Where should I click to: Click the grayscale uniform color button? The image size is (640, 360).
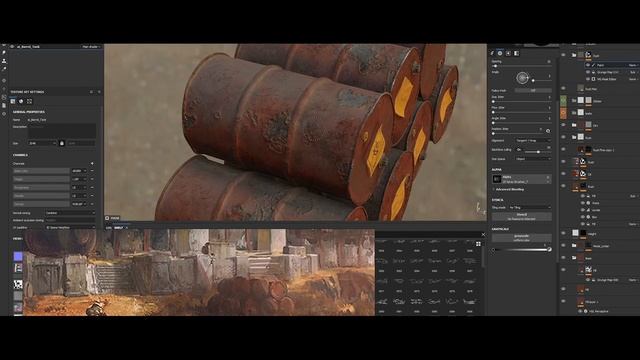pyautogui.click(x=522, y=238)
